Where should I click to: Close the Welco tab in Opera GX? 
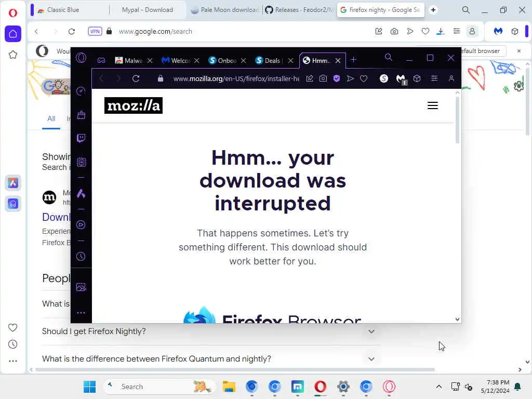(196, 60)
